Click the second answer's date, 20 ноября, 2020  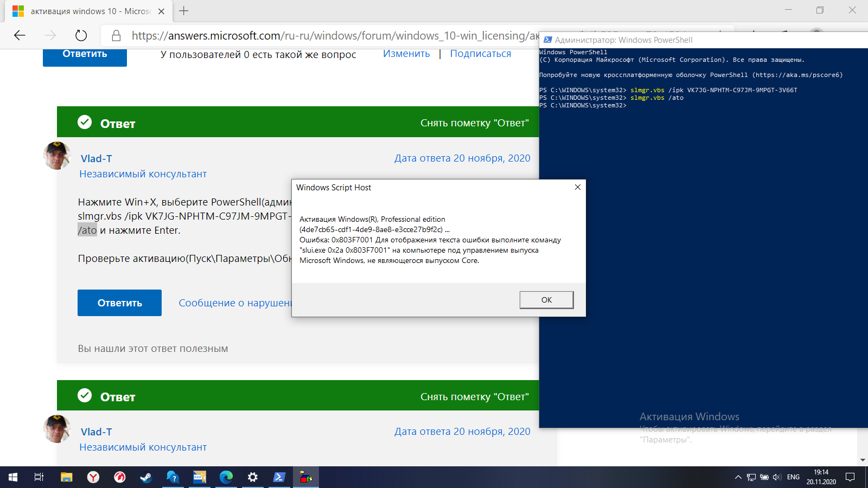coord(462,432)
